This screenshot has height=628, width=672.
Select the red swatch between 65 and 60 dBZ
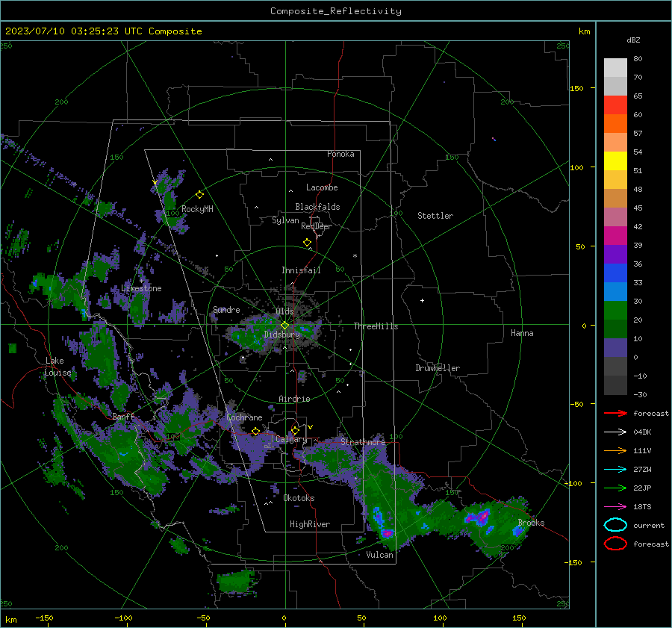(615, 105)
